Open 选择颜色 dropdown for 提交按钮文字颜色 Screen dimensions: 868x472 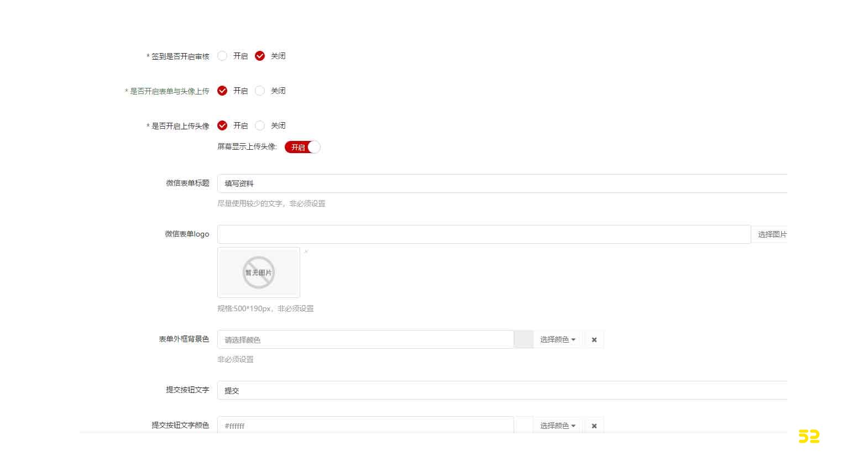[558, 425]
